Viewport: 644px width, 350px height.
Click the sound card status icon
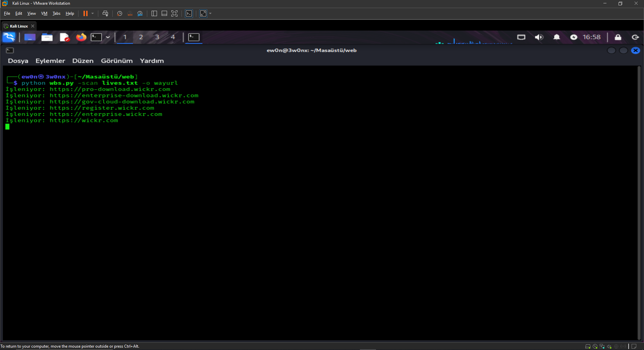click(x=609, y=346)
